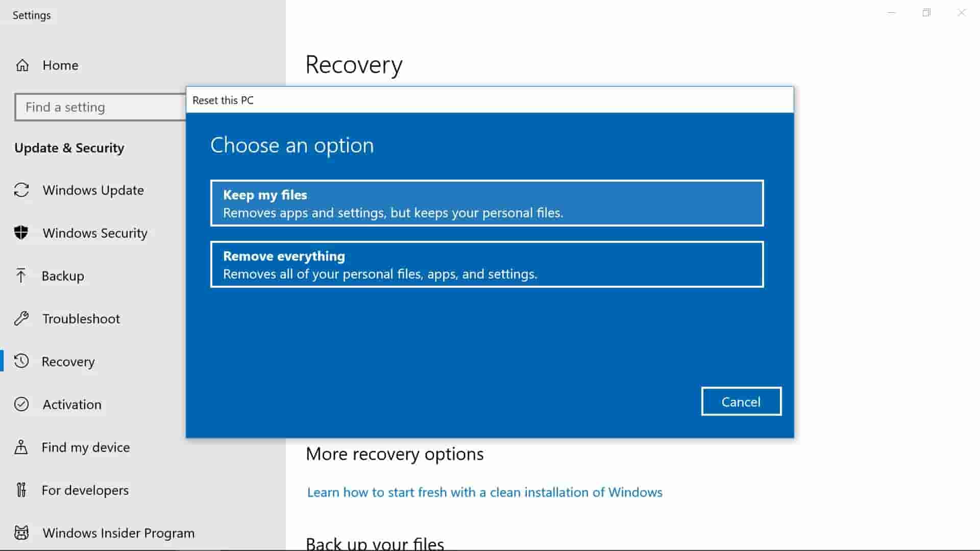Select Update & Security category
The height and width of the screenshot is (551, 980).
(x=69, y=147)
